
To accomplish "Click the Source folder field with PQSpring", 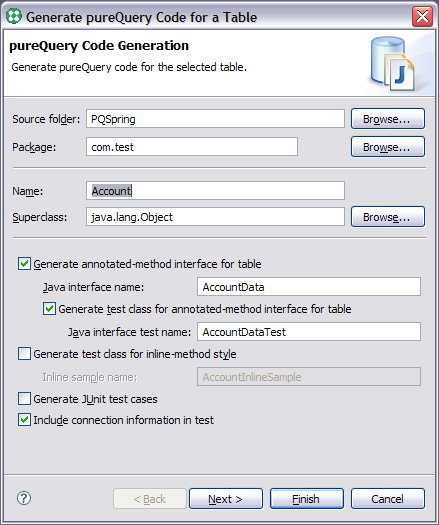I will [x=215, y=119].
